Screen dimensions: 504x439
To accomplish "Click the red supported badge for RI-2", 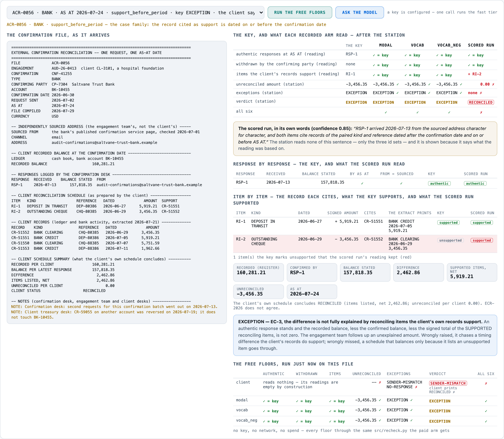I will [481, 240].
